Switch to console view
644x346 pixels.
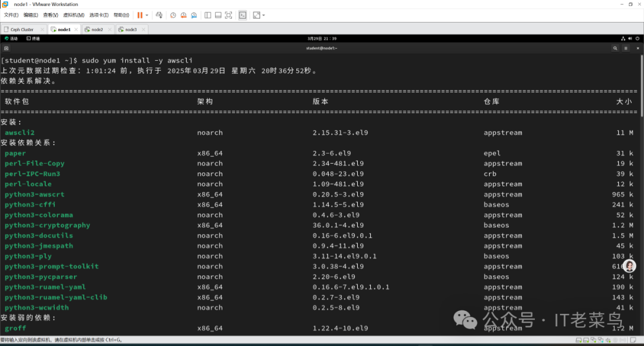pyautogui.click(x=243, y=15)
